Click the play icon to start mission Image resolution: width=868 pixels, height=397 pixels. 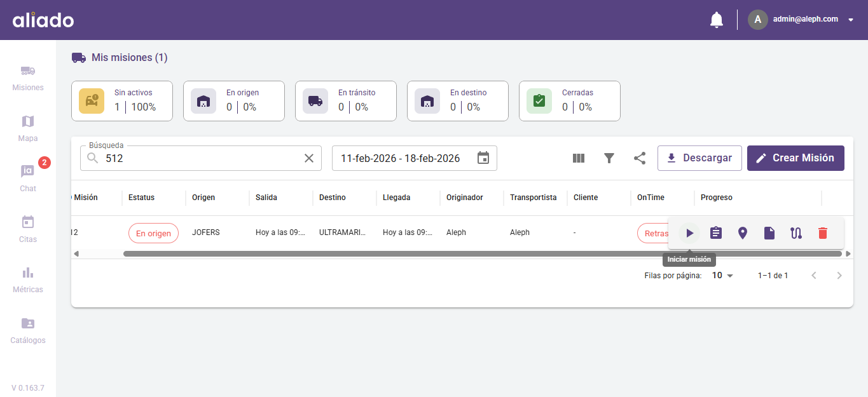coord(689,233)
